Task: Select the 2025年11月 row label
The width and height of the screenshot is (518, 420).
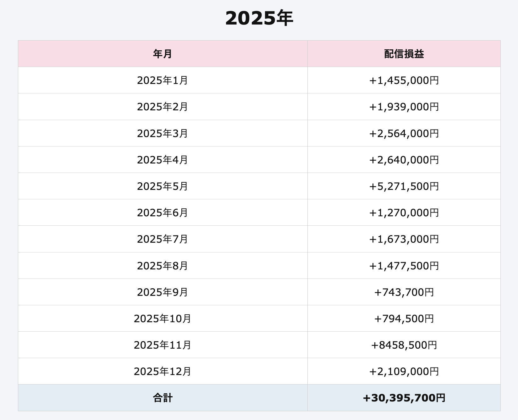Action: (x=163, y=345)
